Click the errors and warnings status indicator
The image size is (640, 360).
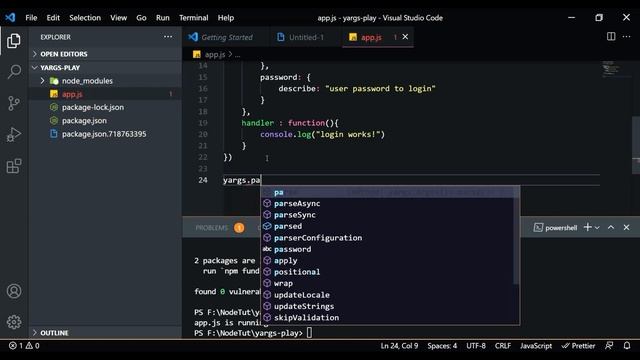pyautogui.click(x=24, y=346)
